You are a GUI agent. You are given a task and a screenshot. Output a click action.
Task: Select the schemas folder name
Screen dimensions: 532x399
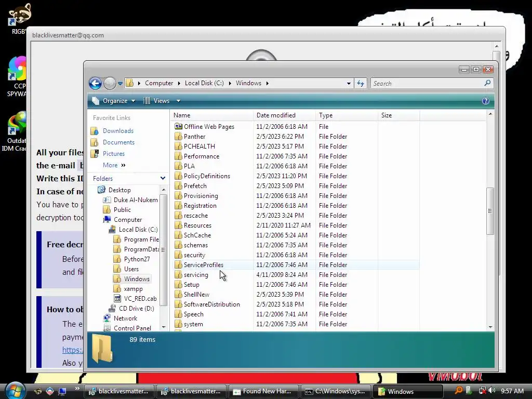click(x=195, y=245)
